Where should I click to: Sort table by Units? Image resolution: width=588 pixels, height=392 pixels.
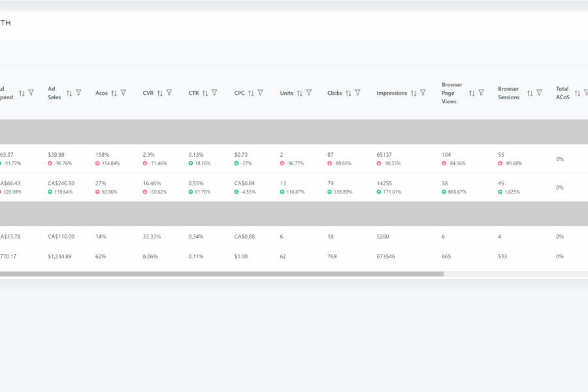coord(300,93)
